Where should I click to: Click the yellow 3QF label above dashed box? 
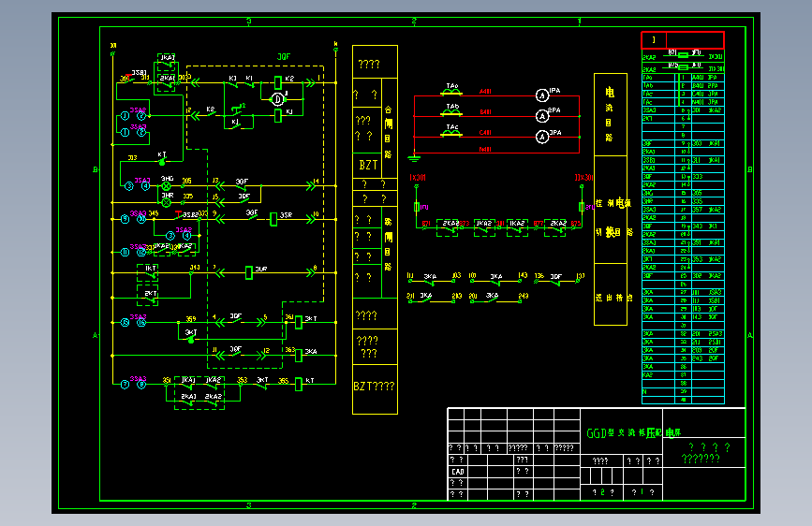click(284, 57)
